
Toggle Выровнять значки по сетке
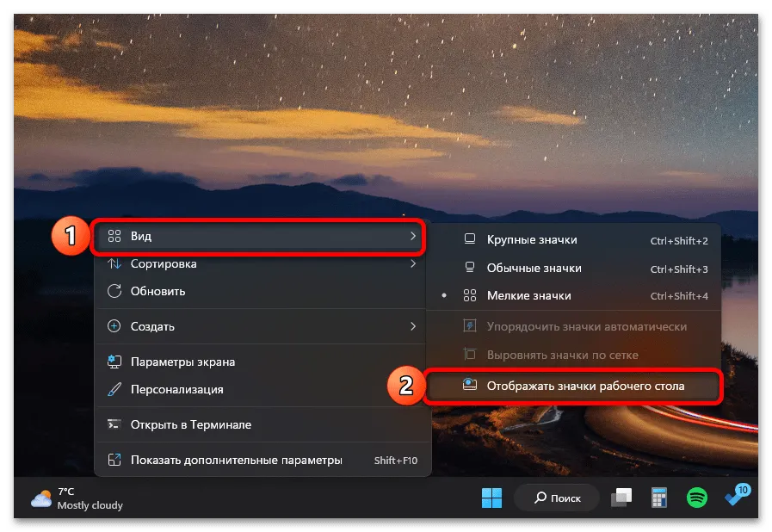(x=573, y=355)
